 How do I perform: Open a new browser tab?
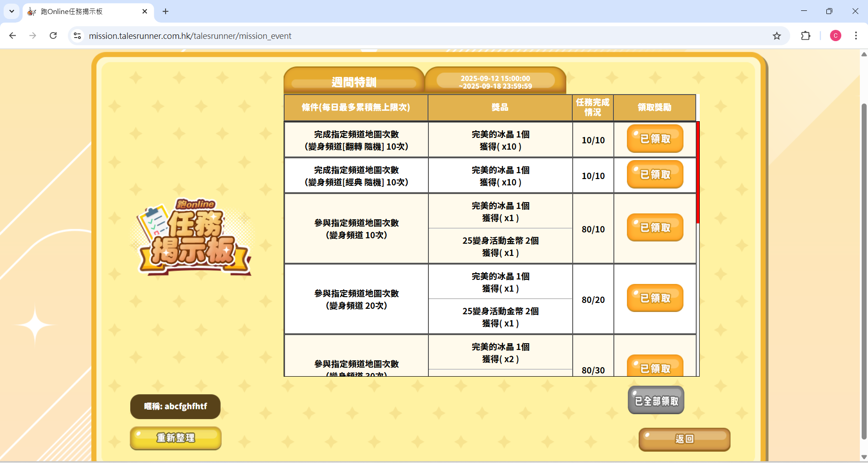pyautogui.click(x=165, y=12)
